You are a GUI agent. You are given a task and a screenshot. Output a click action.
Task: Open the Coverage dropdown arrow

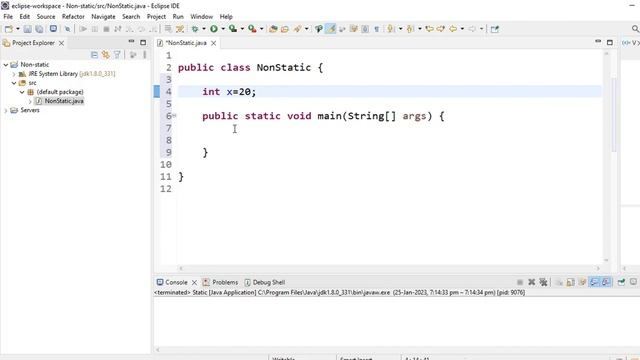[x=242, y=29]
